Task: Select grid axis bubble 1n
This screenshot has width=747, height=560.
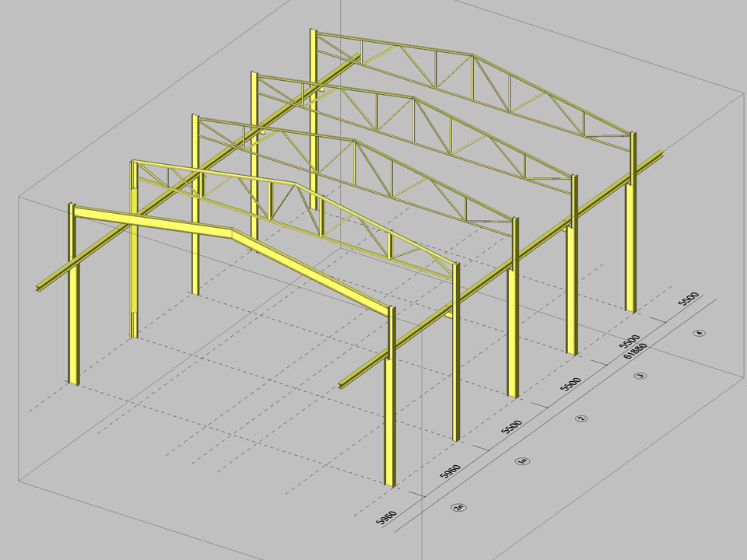Action: pos(524,462)
